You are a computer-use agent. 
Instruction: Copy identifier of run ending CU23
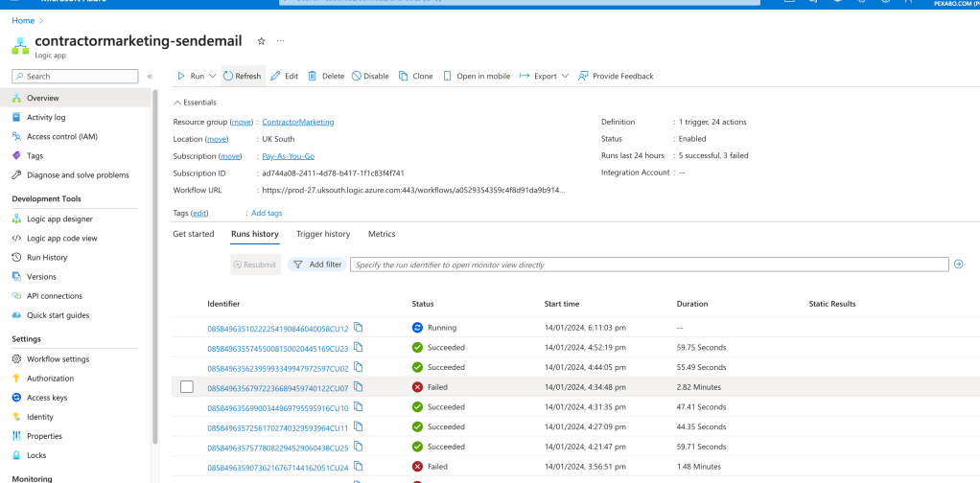pos(358,347)
